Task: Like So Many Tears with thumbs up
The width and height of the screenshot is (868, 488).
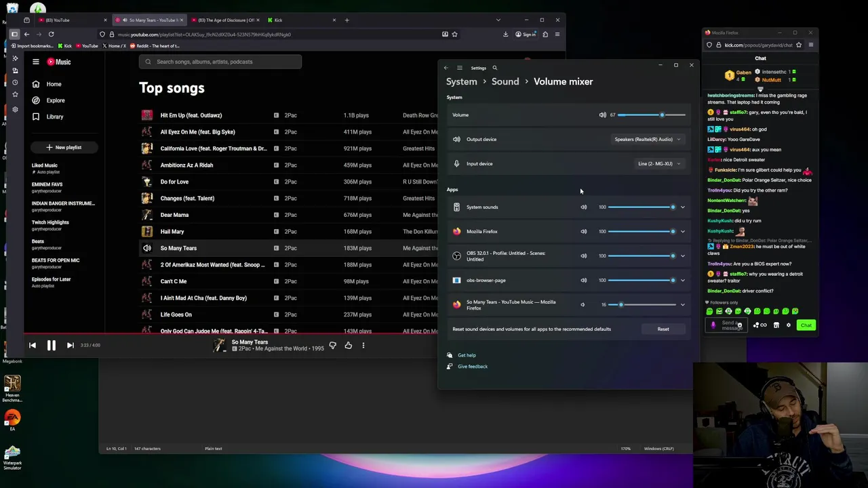Action: point(348,346)
